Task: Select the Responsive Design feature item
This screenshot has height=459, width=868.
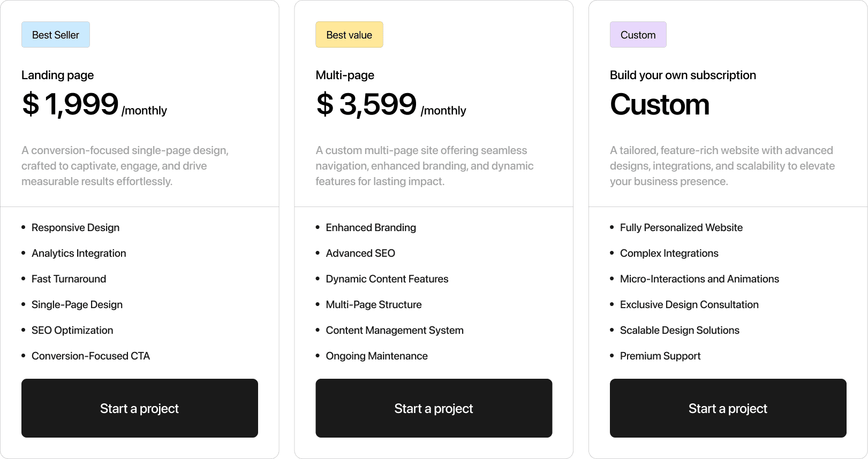Action: pyautogui.click(x=76, y=227)
